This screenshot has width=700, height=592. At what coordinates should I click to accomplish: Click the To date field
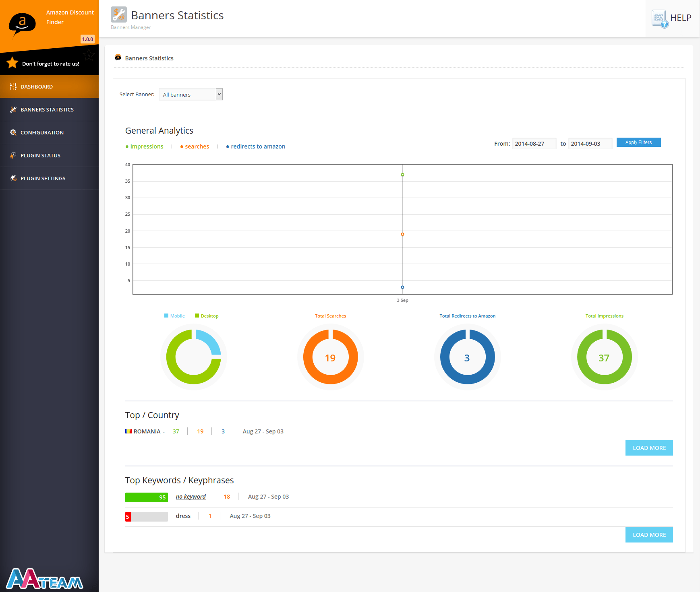pyautogui.click(x=590, y=144)
